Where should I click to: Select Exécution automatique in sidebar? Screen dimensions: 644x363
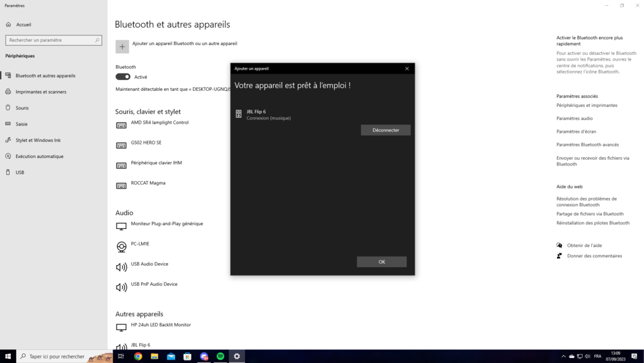pos(39,156)
